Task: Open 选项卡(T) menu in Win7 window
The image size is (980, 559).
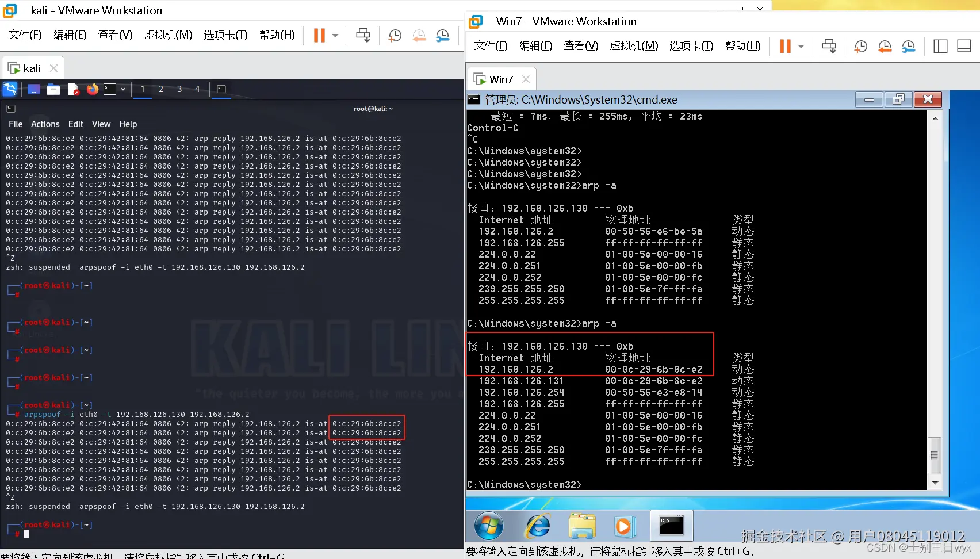Action: point(691,46)
